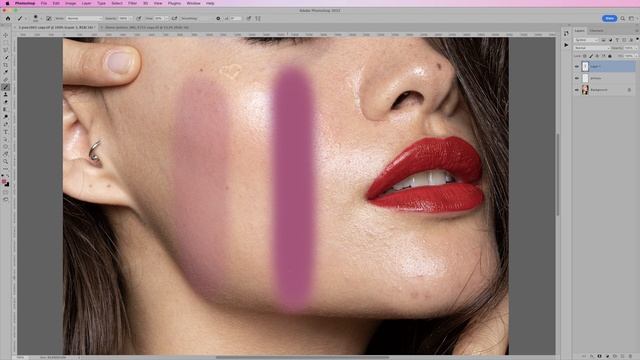Select the Horizontal Type tool
Viewport: 640px width, 360px height.
6,131
